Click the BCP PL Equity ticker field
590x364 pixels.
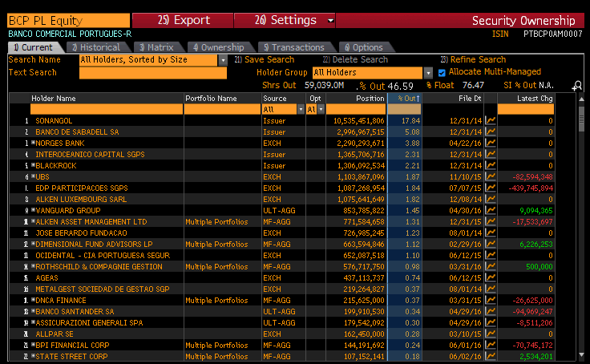[68, 20]
